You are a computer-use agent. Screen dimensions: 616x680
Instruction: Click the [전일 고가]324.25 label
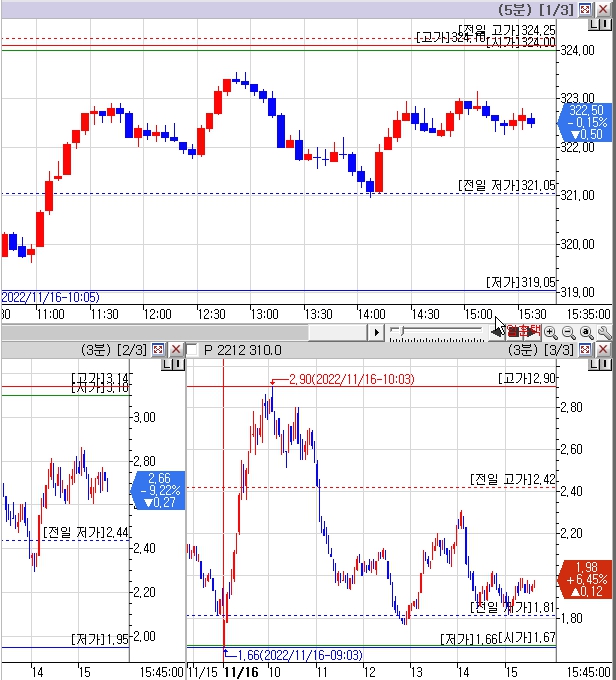[x=507, y=30]
